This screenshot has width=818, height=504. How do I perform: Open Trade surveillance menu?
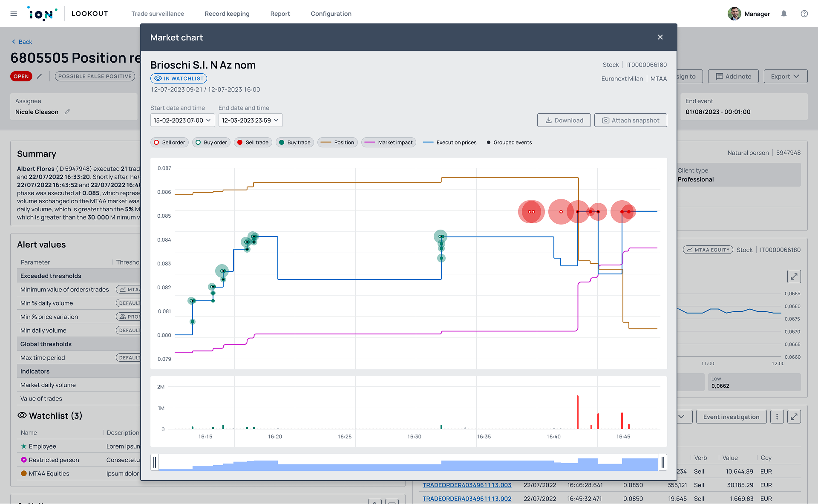tap(158, 14)
